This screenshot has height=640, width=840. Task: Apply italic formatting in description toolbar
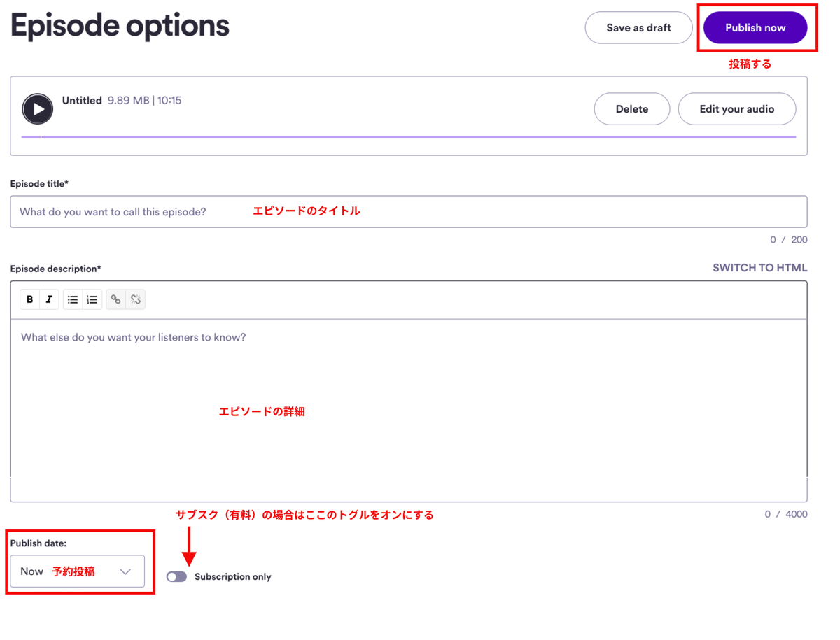coord(49,299)
